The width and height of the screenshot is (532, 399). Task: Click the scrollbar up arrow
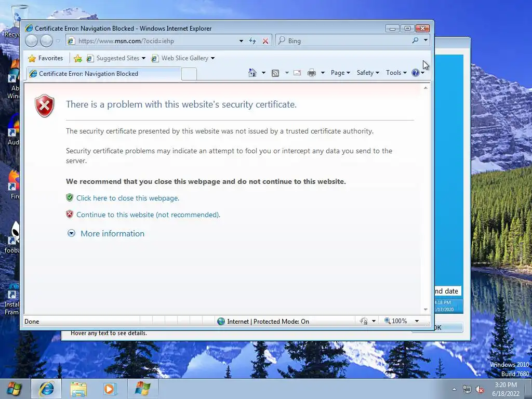425,88
